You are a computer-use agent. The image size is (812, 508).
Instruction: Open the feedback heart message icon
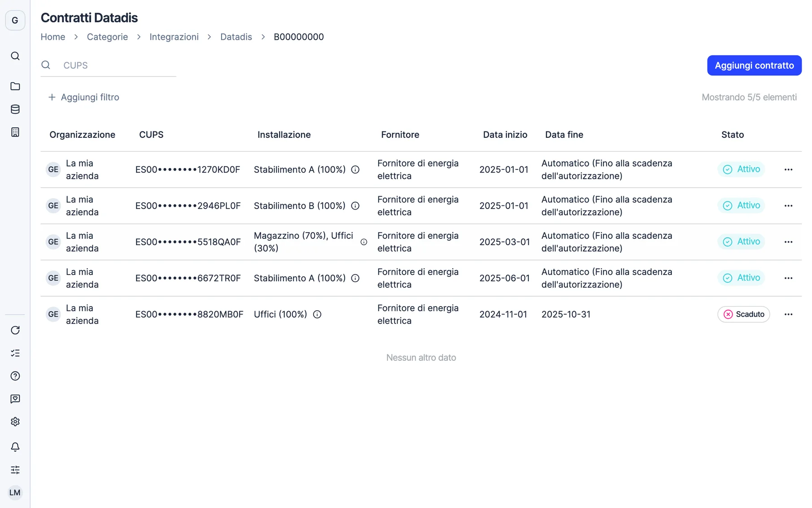pos(15,399)
